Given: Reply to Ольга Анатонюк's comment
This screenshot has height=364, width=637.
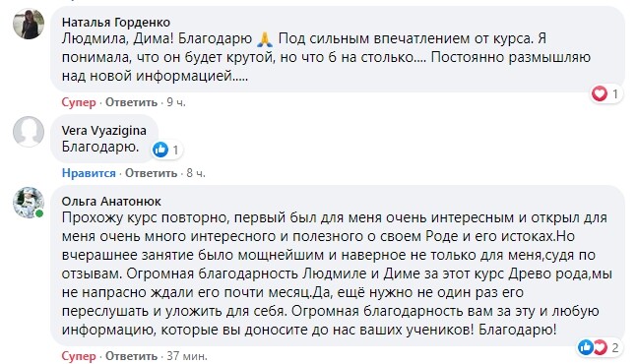Looking at the screenshot, I should tap(131, 356).
